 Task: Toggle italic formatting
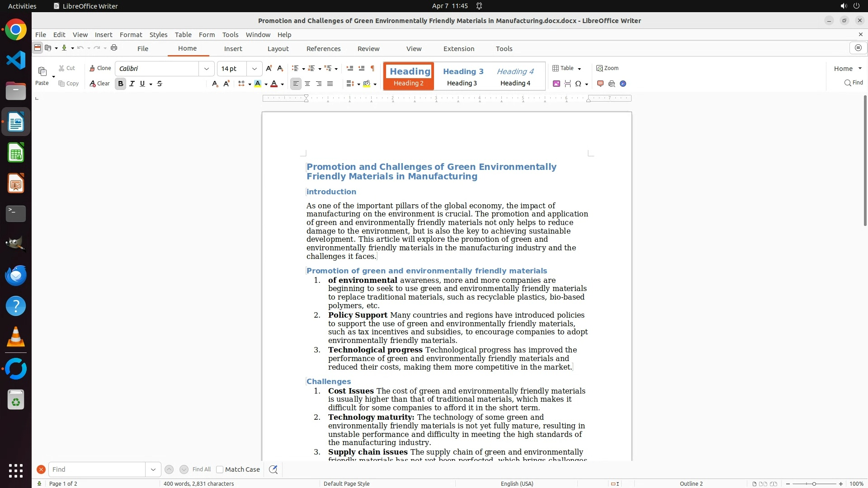coord(132,84)
